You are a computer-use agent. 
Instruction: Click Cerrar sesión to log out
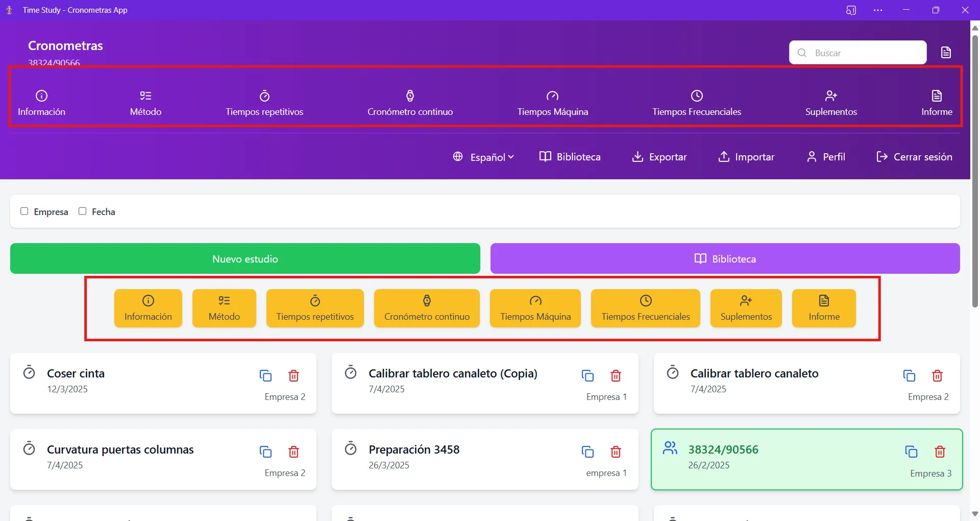click(x=914, y=157)
